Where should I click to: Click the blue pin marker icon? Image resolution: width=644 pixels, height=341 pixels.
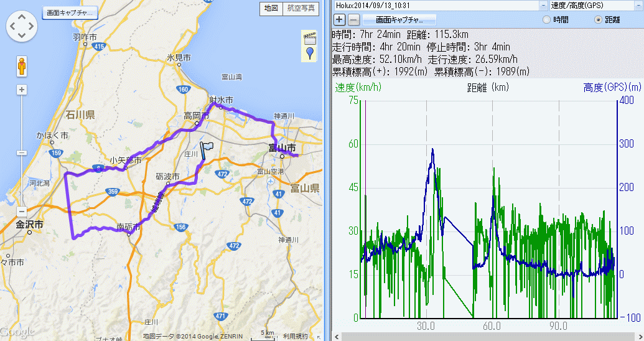click(x=309, y=54)
